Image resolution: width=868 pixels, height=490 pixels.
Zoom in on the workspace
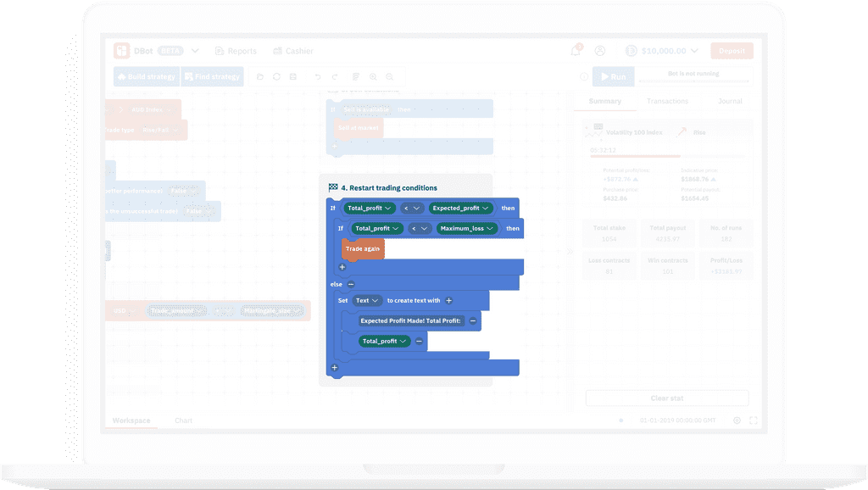click(373, 76)
